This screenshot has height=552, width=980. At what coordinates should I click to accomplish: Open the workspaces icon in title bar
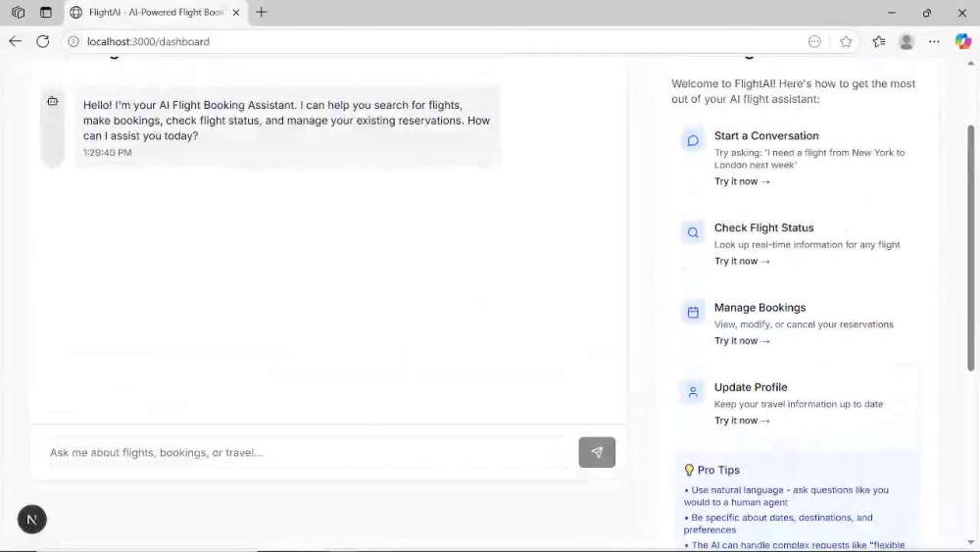(x=18, y=12)
